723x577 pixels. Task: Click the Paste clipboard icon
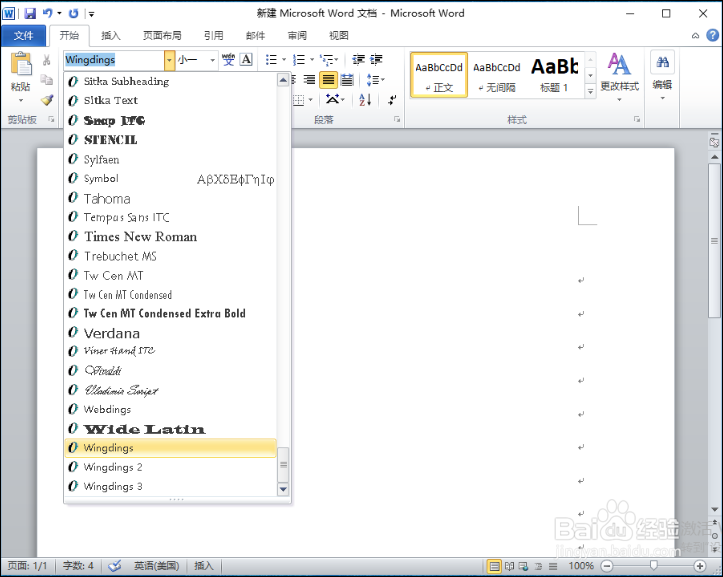(x=21, y=64)
